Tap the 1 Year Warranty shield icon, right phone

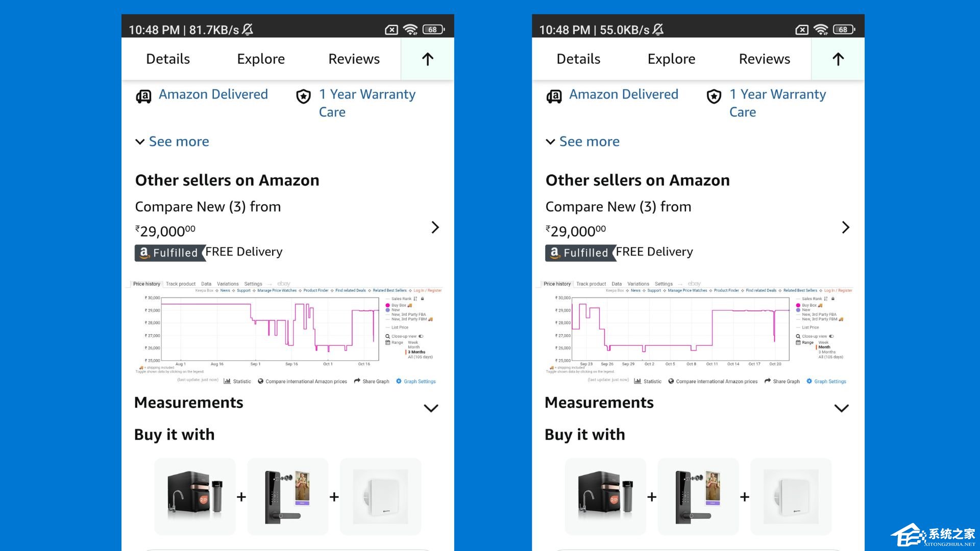point(714,96)
